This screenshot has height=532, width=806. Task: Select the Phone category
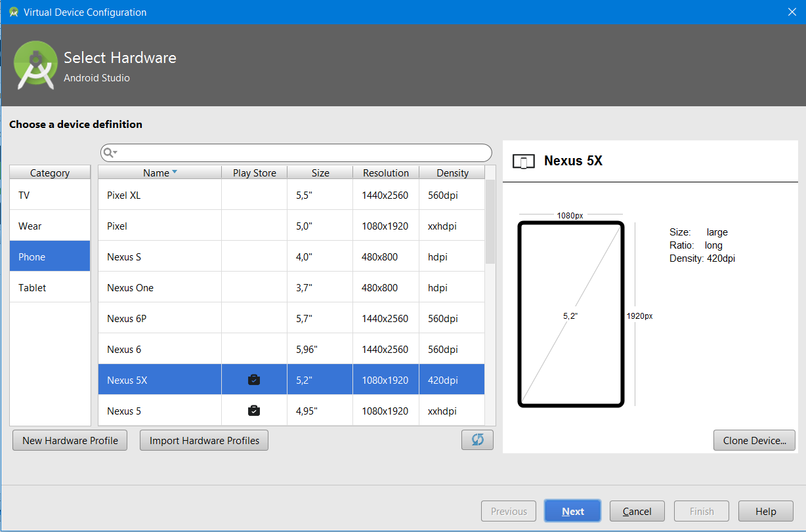[x=50, y=256]
